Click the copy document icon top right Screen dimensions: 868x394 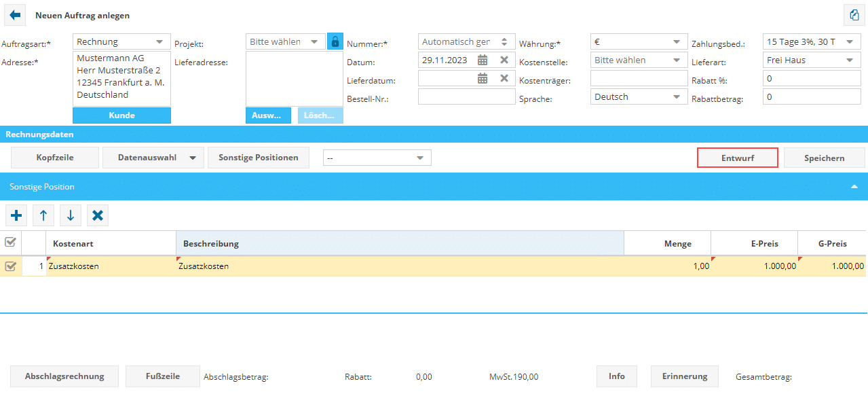(x=853, y=15)
